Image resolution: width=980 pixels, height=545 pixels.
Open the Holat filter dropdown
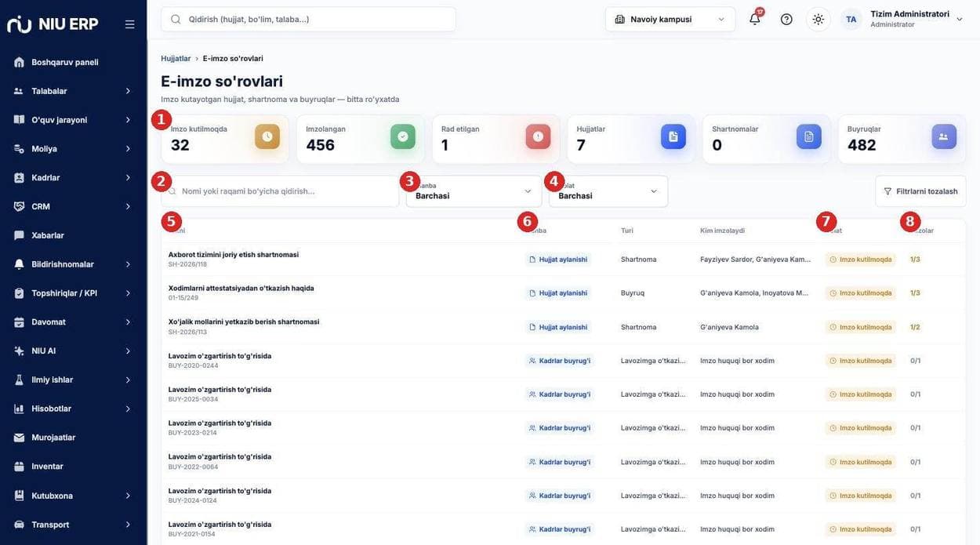[x=608, y=191]
